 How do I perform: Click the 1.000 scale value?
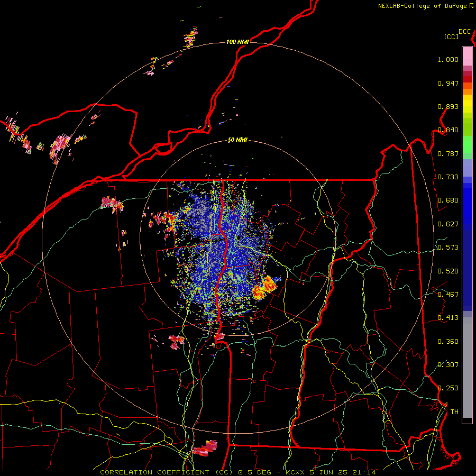point(448,59)
